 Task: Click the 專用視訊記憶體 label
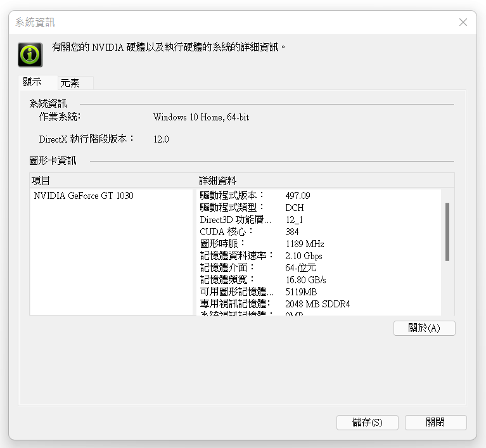pyautogui.click(x=235, y=304)
